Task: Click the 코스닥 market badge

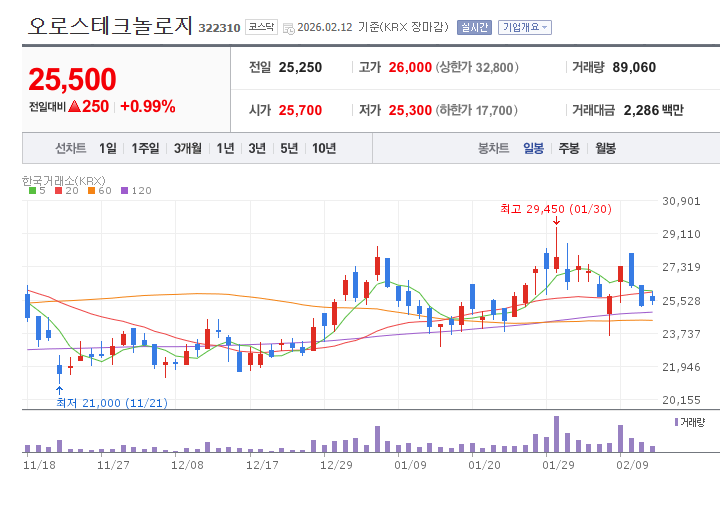Action: [x=261, y=27]
